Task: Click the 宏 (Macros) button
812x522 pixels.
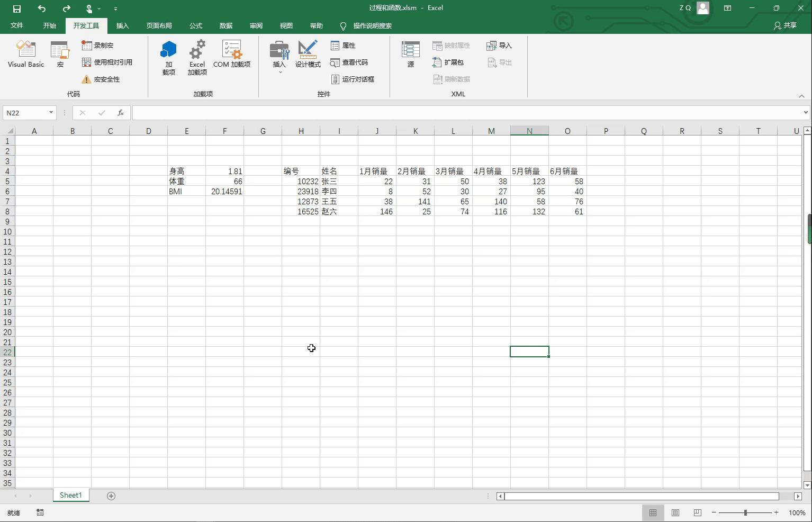Action: (x=59, y=53)
